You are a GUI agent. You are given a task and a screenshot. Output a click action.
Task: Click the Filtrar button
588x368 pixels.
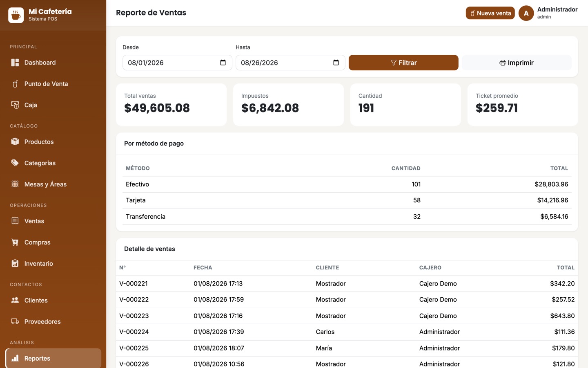coord(403,63)
